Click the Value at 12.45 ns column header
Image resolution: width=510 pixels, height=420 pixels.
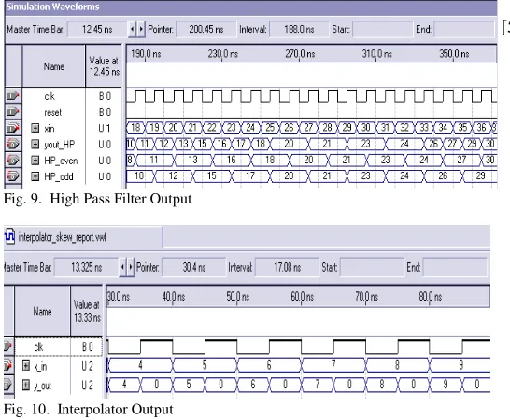[x=104, y=66]
